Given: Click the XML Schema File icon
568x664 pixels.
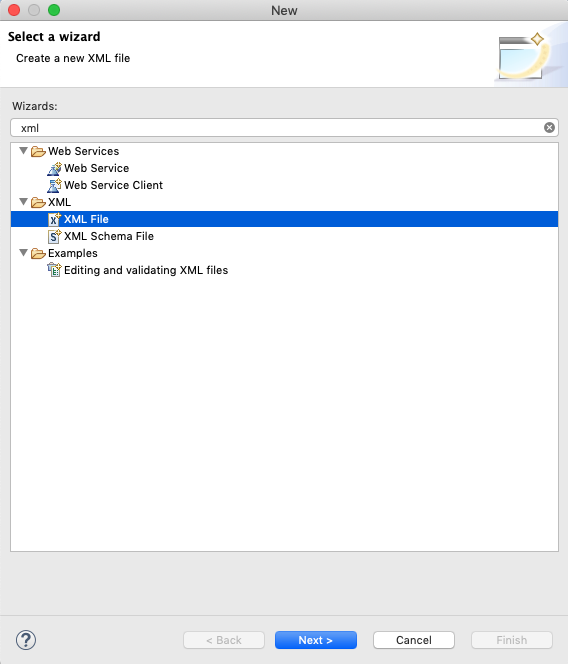Looking at the screenshot, I should 54,236.
